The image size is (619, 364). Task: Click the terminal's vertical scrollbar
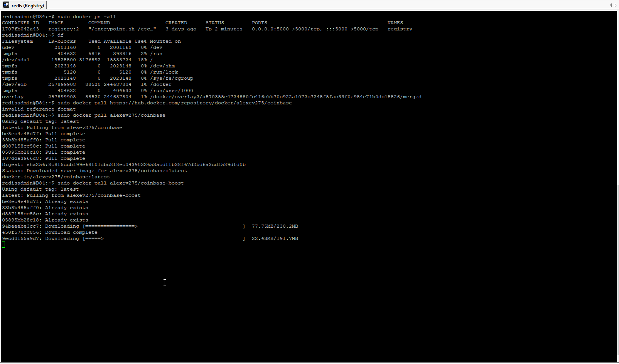(618, 270)
